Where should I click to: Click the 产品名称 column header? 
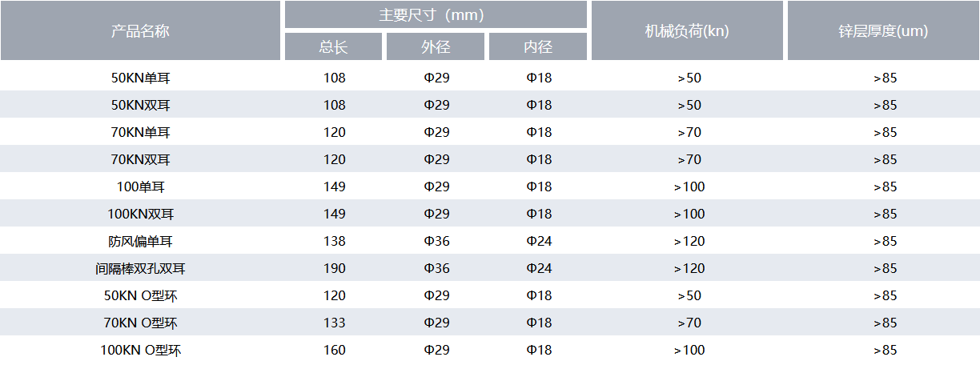pyautogui.click(x=140, y=30)
